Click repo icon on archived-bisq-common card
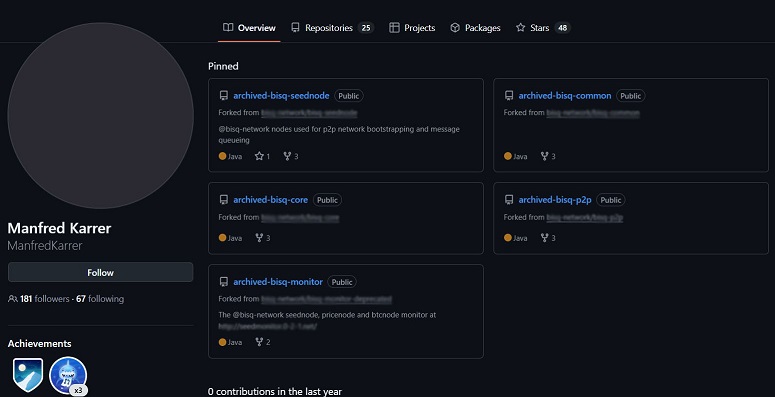The image size is (775, 397). 509,95
